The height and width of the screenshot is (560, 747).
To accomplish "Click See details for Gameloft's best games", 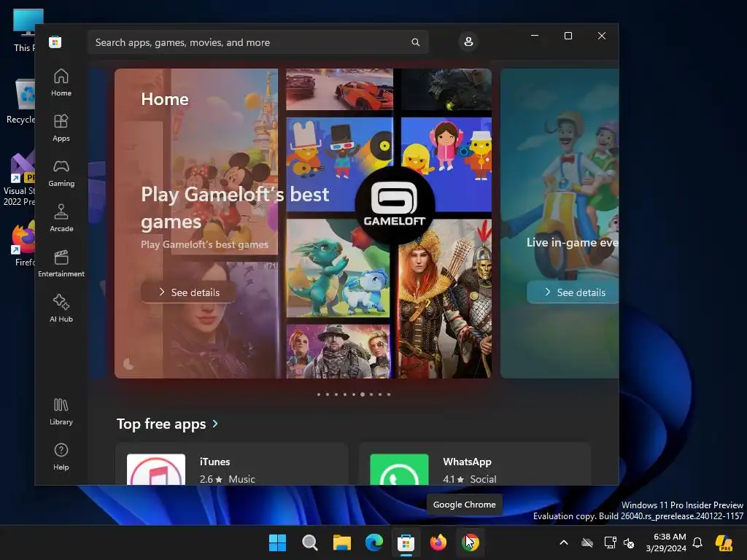I will point(189,292).
